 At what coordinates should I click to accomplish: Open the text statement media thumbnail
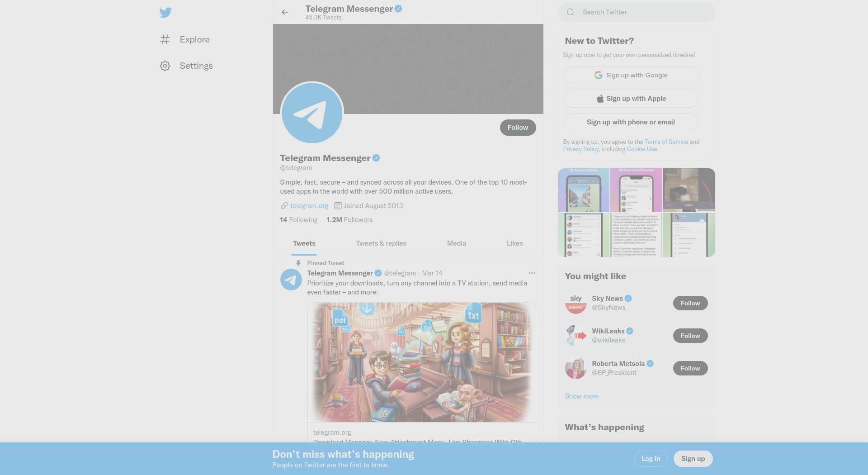636,235
